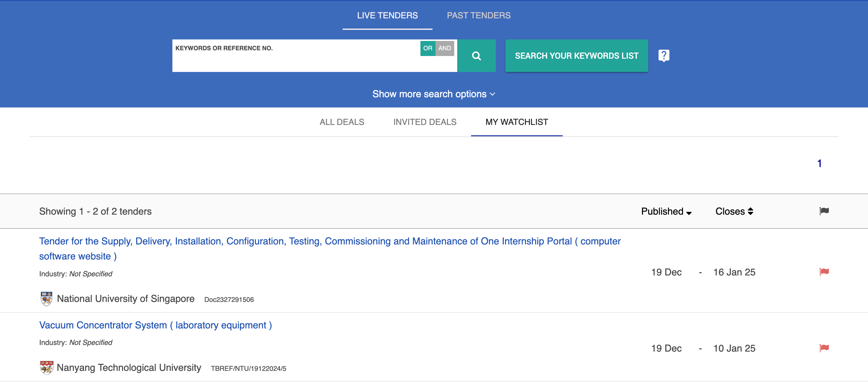Open the question mark help icon

(663, 55)
